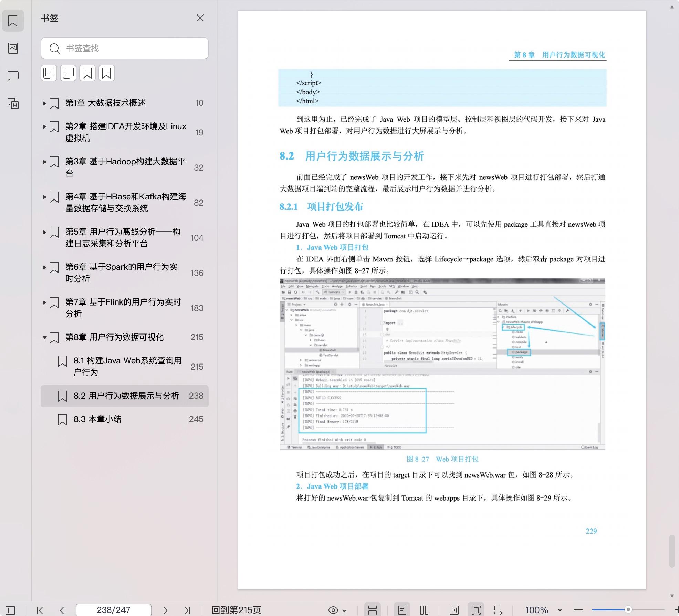The height and width of the screenshot is (616, 679).
Task: Open the thumbnails panel icon
Action: pos(13,48)
